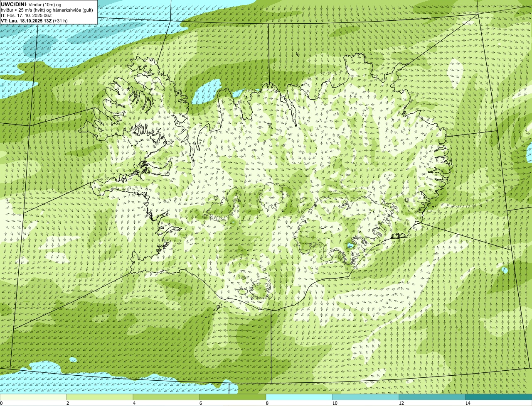Click the dark teal segment after 14

499,397
